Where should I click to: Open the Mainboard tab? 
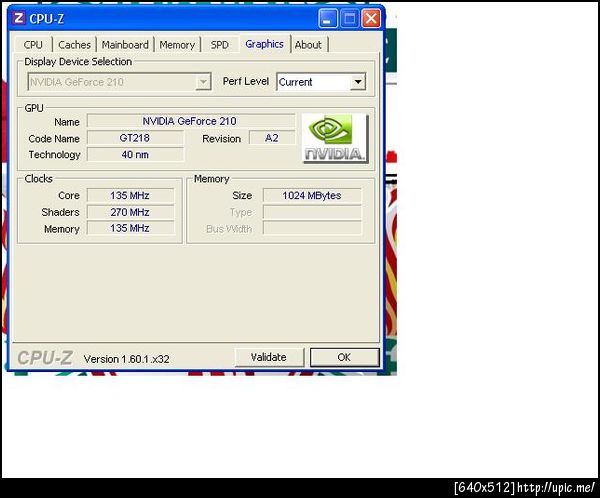point(125,45)
